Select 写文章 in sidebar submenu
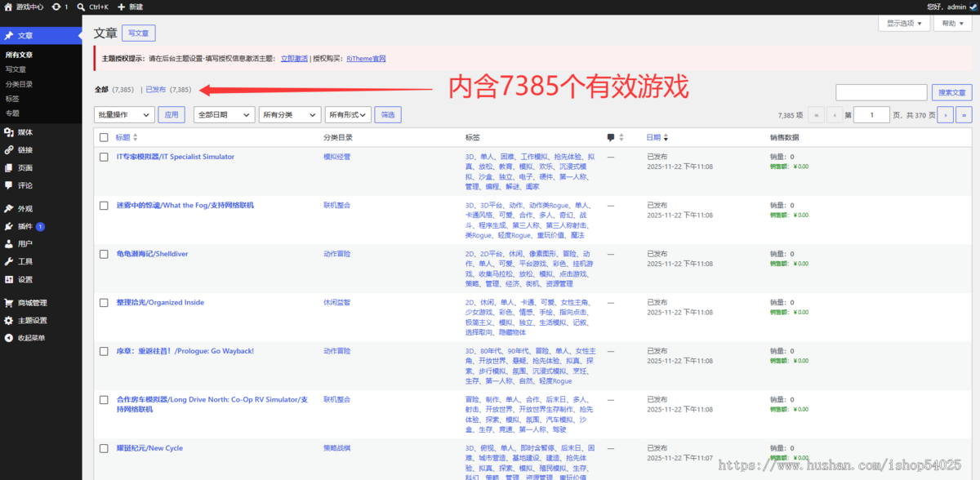 click(16, 69)
